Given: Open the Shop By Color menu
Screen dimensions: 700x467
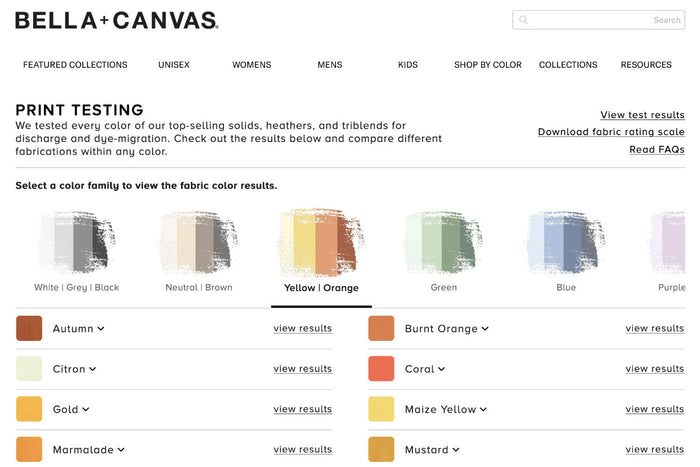Looking at the screenshot, I should [488, 65].
